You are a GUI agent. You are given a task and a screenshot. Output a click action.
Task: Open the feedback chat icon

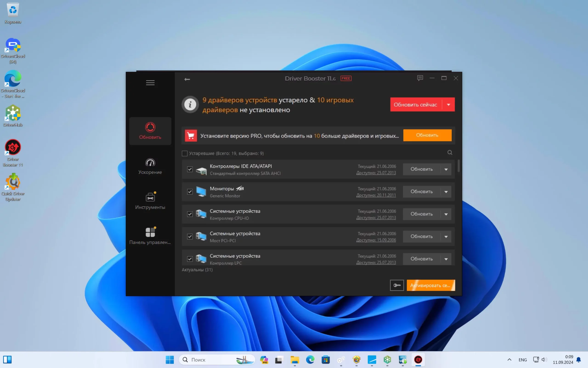pos(420,78)
